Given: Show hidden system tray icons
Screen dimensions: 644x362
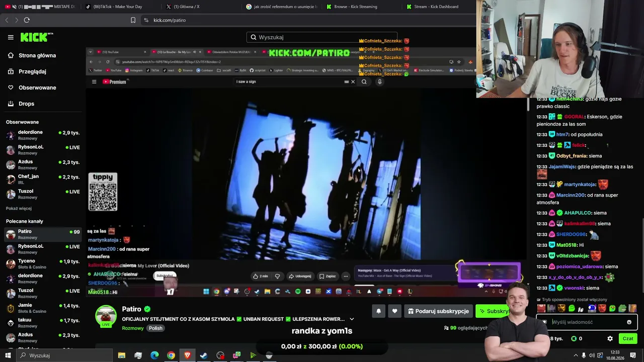Looking at the screenshot, I should click(576, 355).
